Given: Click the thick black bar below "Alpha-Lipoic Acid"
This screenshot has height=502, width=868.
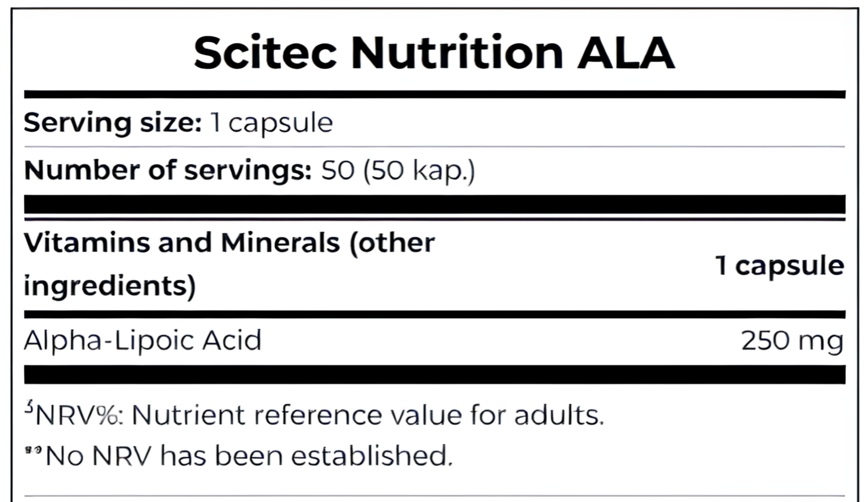Looking at the screenshot, I should (434, 375).
